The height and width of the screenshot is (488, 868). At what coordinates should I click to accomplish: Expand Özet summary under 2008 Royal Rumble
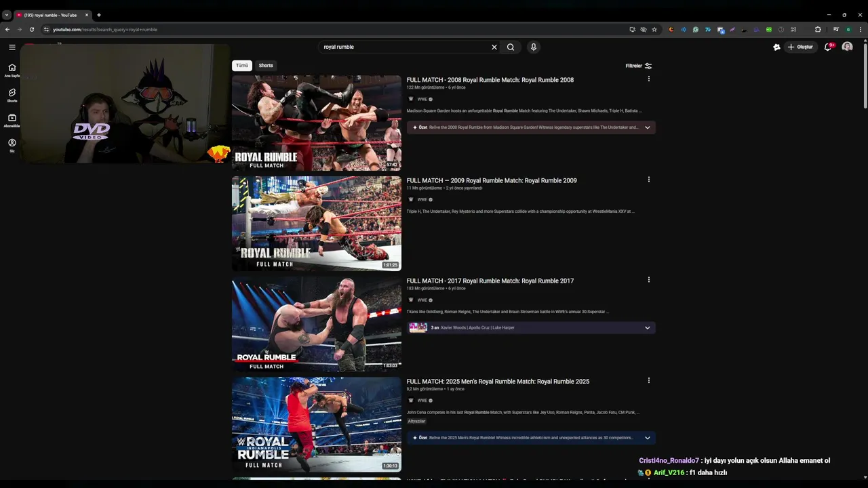(531, 127)
